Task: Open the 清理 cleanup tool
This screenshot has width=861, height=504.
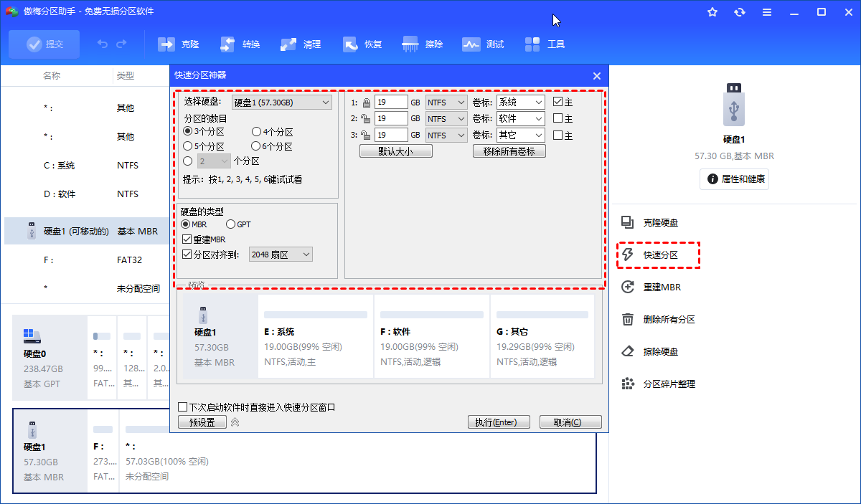Action: pyautogui.click(x=301, y=44)
